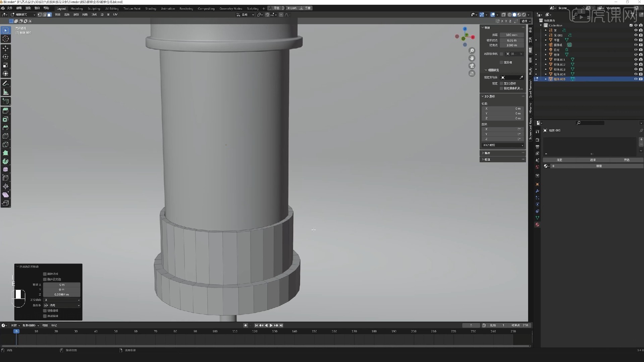644x362 pixels.
Task: Select the Transform tool
Action: coord(6,74)
